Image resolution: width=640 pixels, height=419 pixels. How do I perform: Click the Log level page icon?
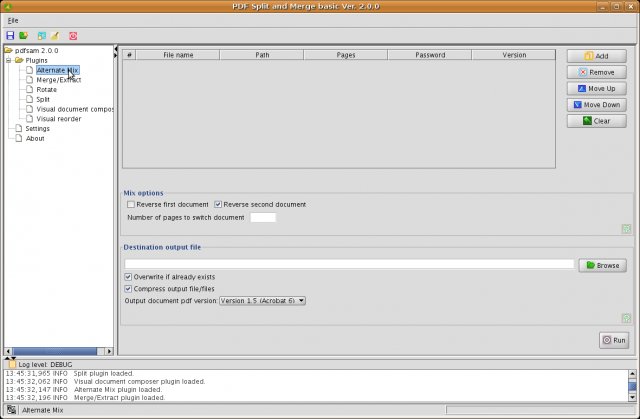13,364
